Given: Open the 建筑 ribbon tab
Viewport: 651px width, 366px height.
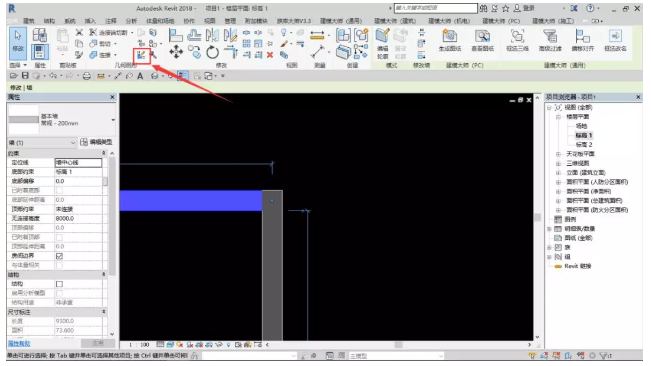Looking at the screenshot, I should 29,21.
